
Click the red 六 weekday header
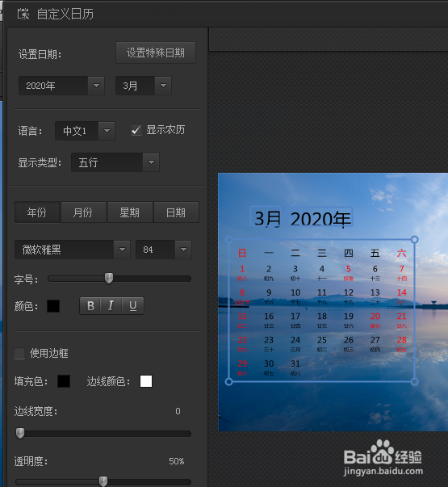(x=402, y=253)
